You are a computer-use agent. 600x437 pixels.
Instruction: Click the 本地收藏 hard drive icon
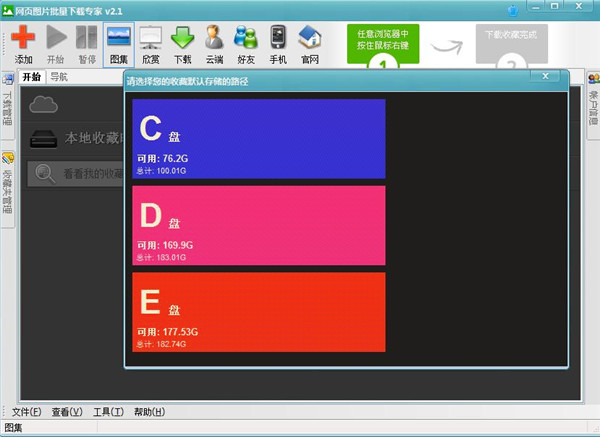click(44, 139)
